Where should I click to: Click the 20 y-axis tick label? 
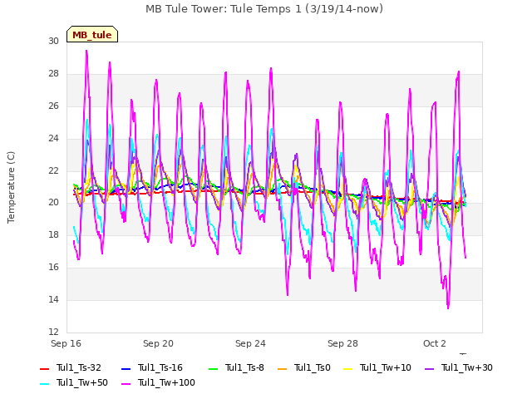(53, 203)
